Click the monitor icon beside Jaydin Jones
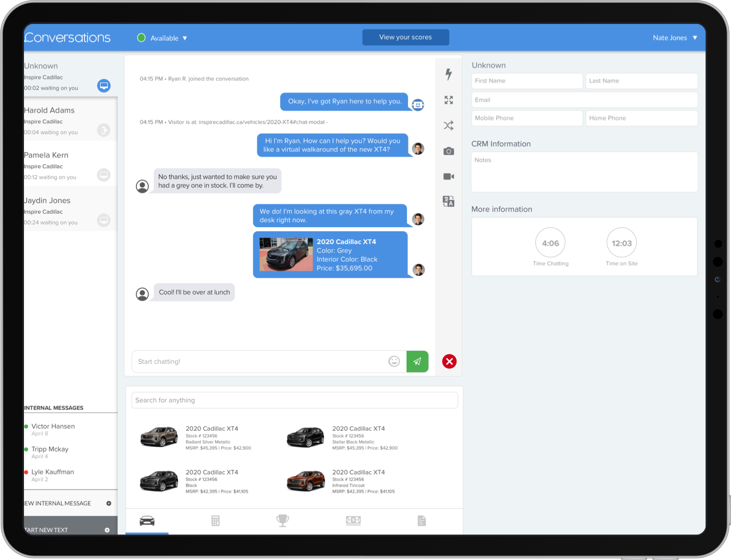The height and width of the screenshot is (560, 731). pyautogui.click(x=103, y=220)
